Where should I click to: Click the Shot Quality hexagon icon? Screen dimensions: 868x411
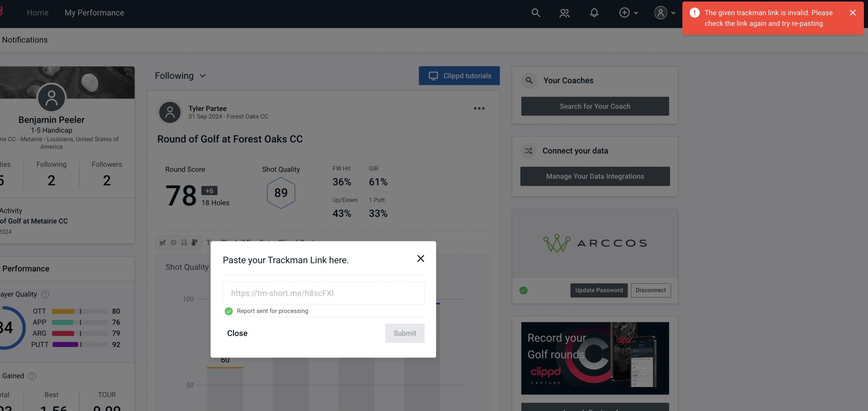(x=280, y=193)
